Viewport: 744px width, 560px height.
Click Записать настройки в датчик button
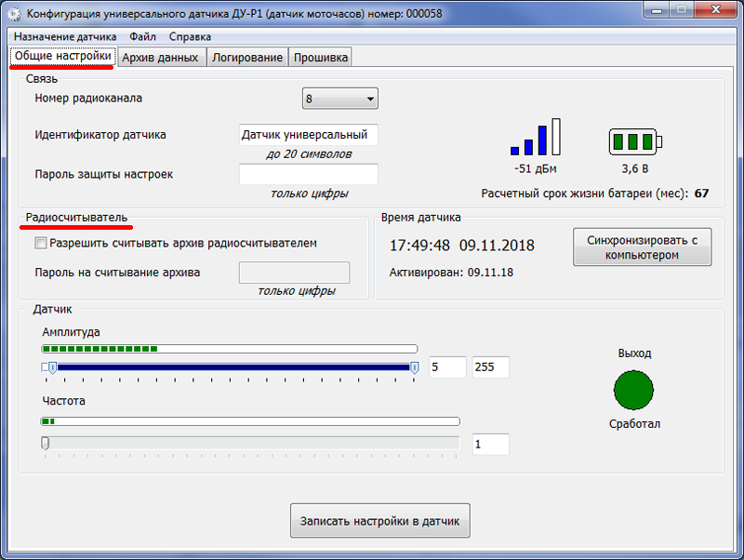(380, 521)
